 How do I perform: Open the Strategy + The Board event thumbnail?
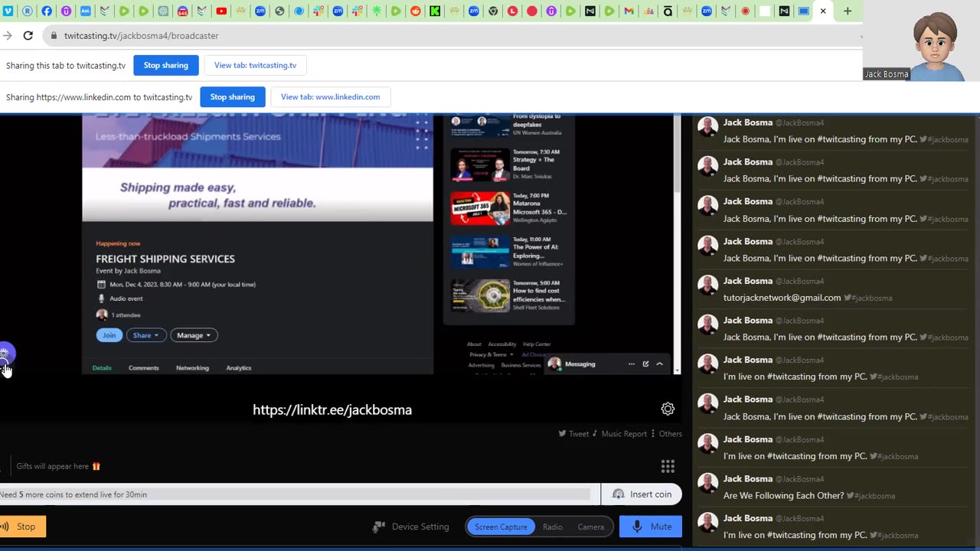click(x=480, y=165)
